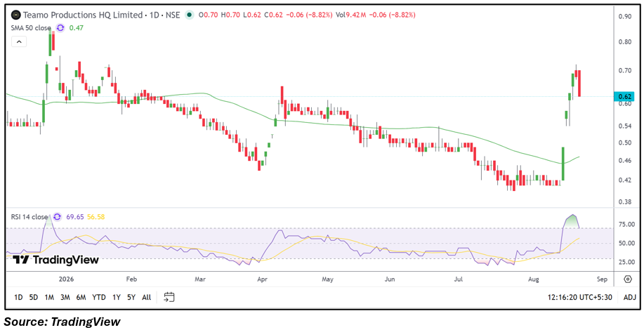Toggle the ADJ adjusted data button
Viewport: 644px width, 330px height.
tap(629, 297)
